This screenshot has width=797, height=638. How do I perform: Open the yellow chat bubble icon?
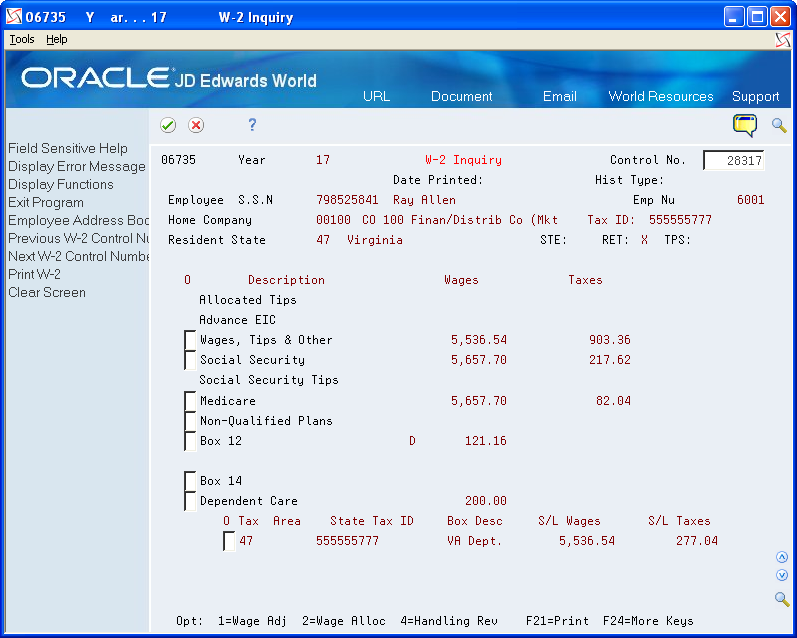[745, 126]
